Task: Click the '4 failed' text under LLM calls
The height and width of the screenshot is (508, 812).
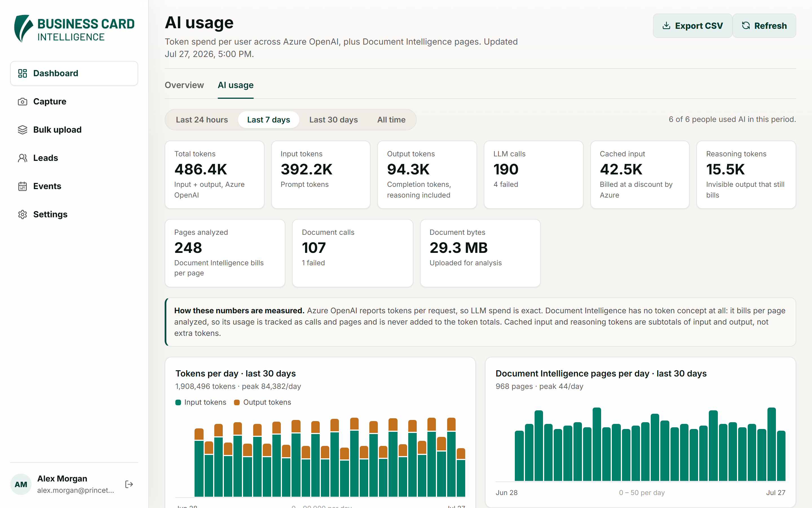Action: pos(506,185)
